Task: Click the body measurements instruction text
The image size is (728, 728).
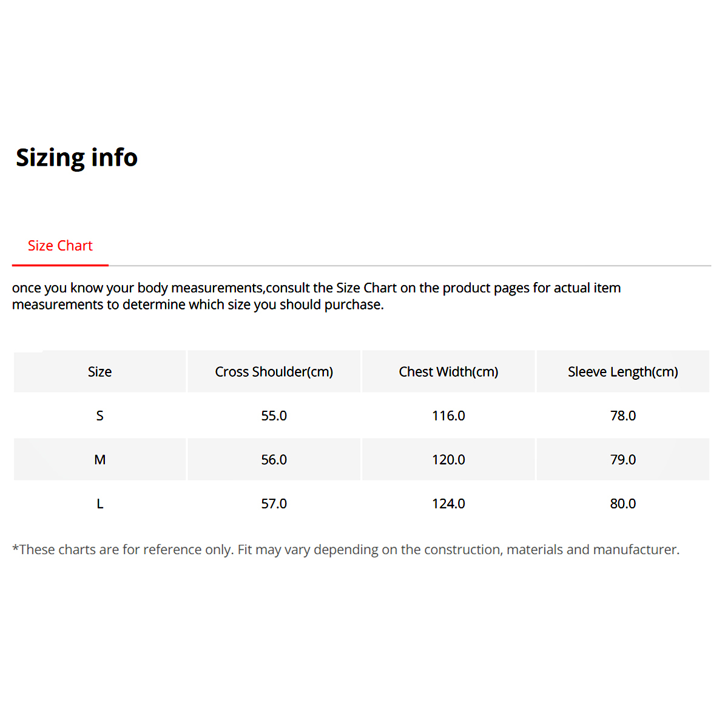Action: (316, 296)
